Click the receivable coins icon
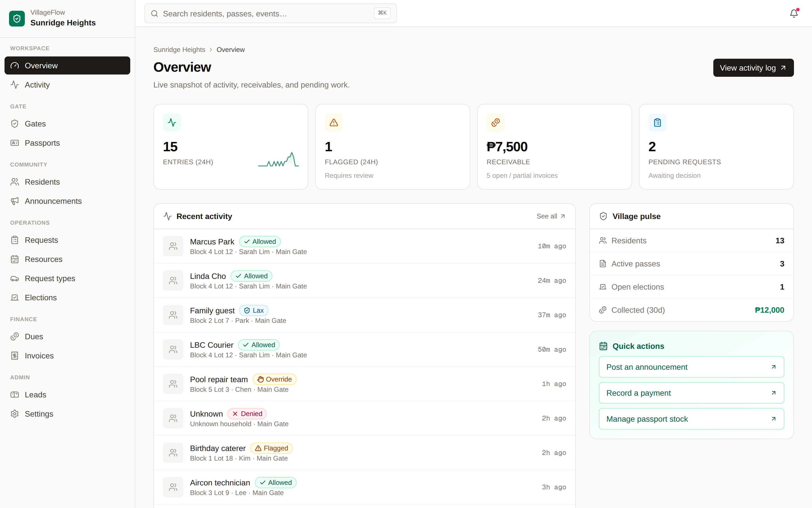Screen dimensions: 812x508 point(496,123)
